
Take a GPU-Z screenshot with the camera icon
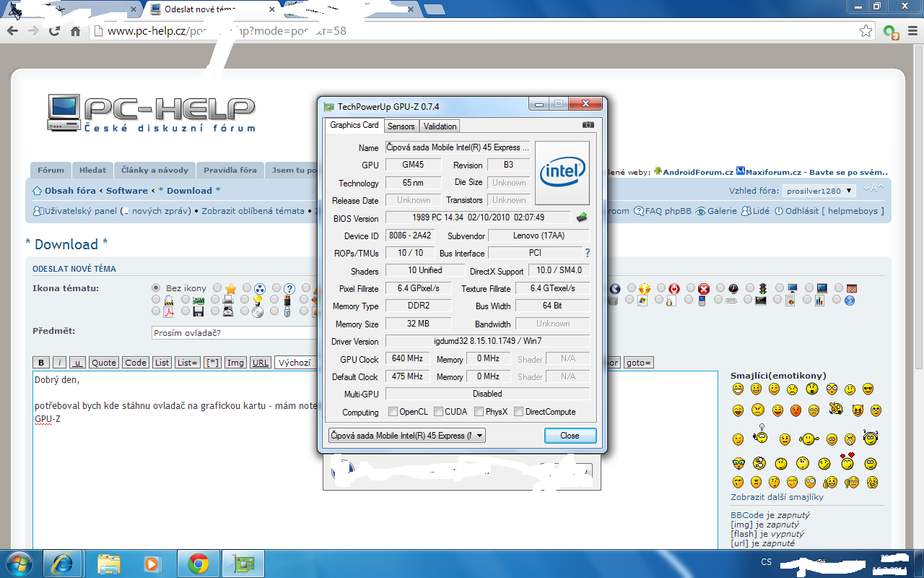pyautogui.click(x=588, y=125)
